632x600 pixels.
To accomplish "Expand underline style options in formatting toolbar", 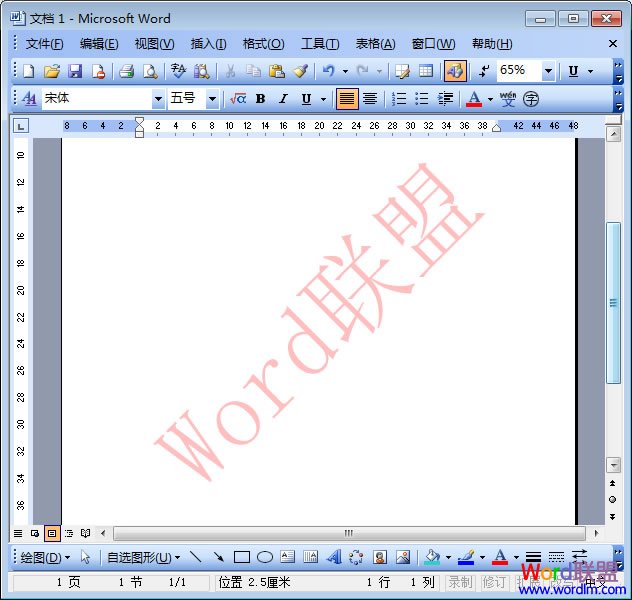I will click(x=323, y=99).
